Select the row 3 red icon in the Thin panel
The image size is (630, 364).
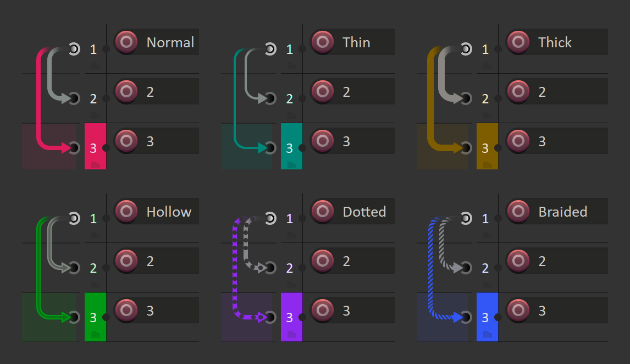coord(322,141)
